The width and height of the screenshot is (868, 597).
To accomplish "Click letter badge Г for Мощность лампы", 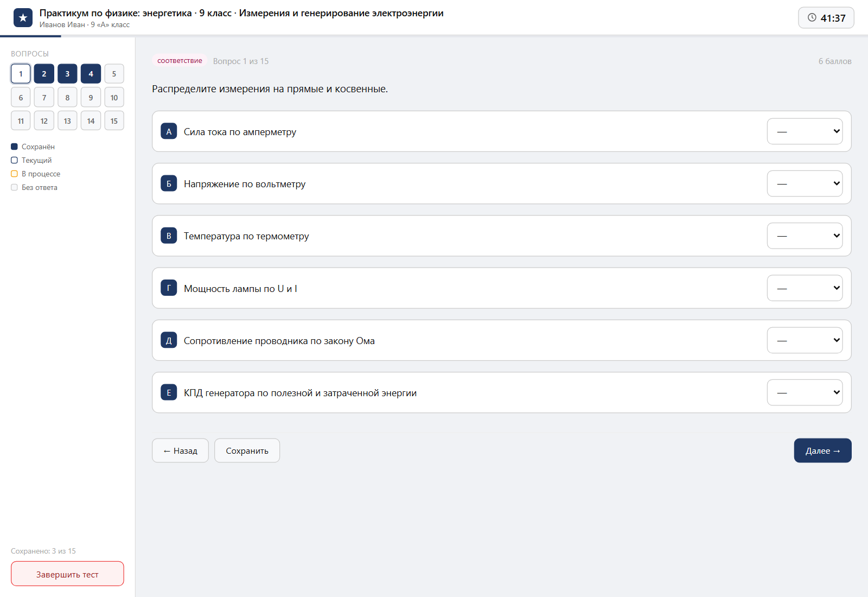I will [x=169, y=288].
